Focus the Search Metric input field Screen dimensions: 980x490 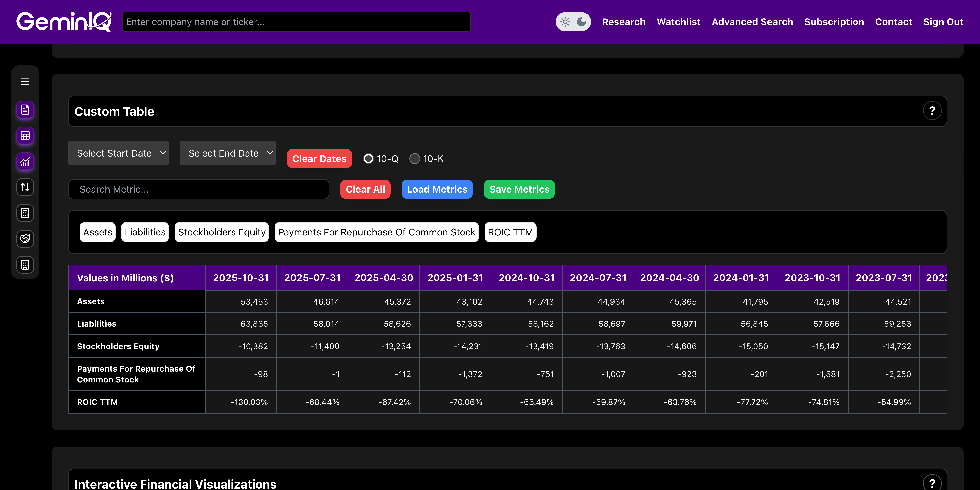pyautogui.click(x=199, y=189)
